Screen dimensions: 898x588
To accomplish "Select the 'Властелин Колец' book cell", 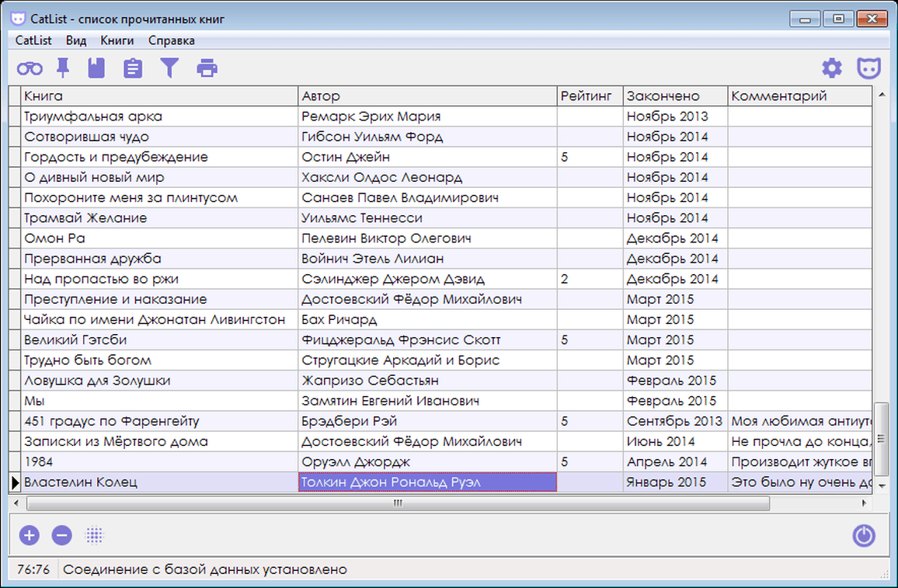I will coord(160,482).
